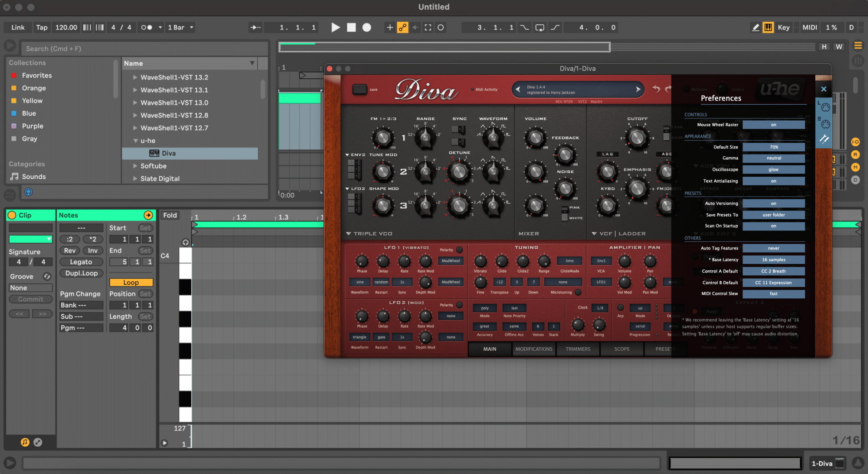Toggle the Fold button in piano roll

(170, 215)
